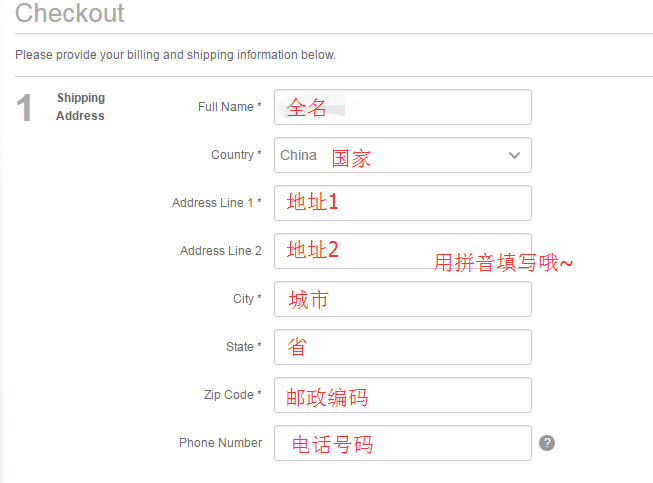This screenshot has height=483, width=653.
Task: Click the Country field label
Action: pos(237,155)
